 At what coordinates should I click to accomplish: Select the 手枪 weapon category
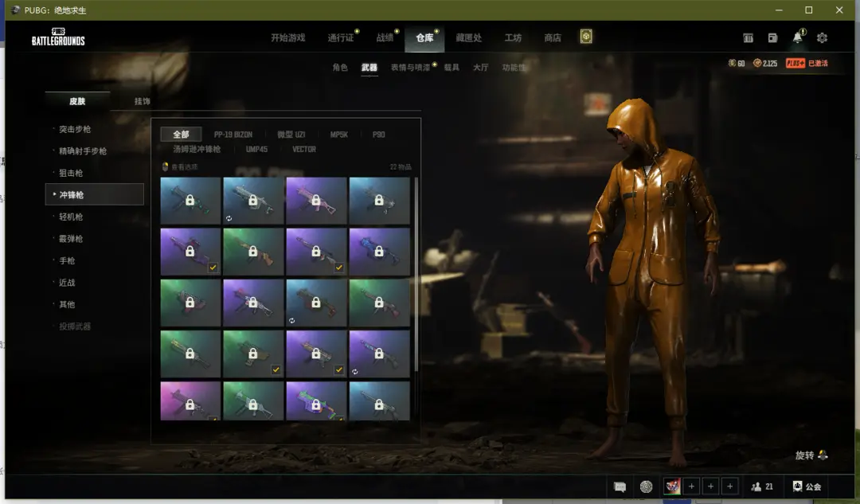coord(67,260)
